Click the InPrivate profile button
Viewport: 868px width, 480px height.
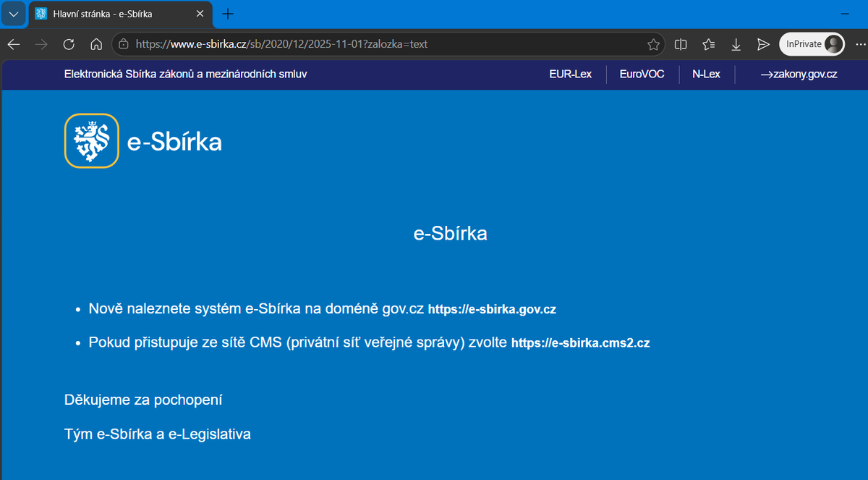coord(812,44)
